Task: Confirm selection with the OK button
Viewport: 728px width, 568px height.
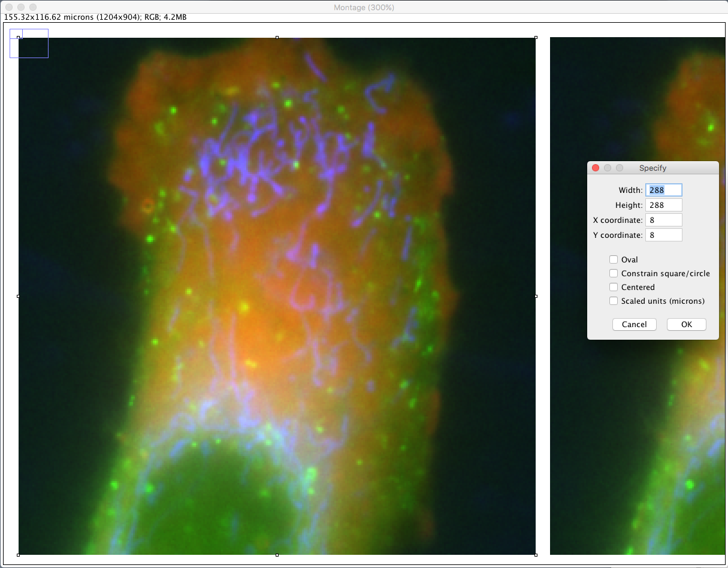Action: point(687,324)
